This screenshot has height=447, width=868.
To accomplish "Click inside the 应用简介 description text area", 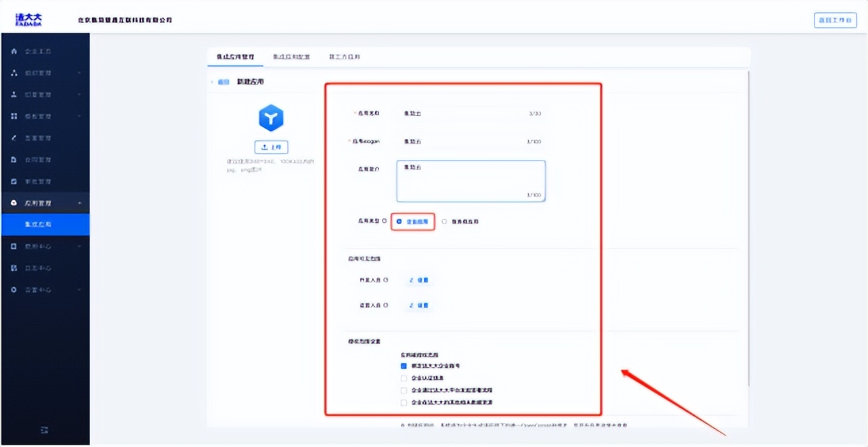I will (x=470, y=182).
